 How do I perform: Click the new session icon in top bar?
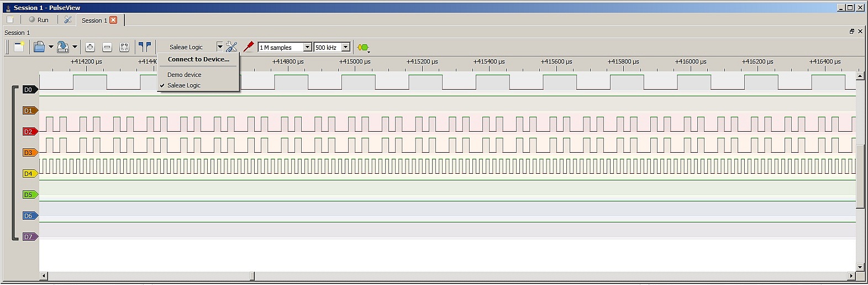[x=10, y=19]
